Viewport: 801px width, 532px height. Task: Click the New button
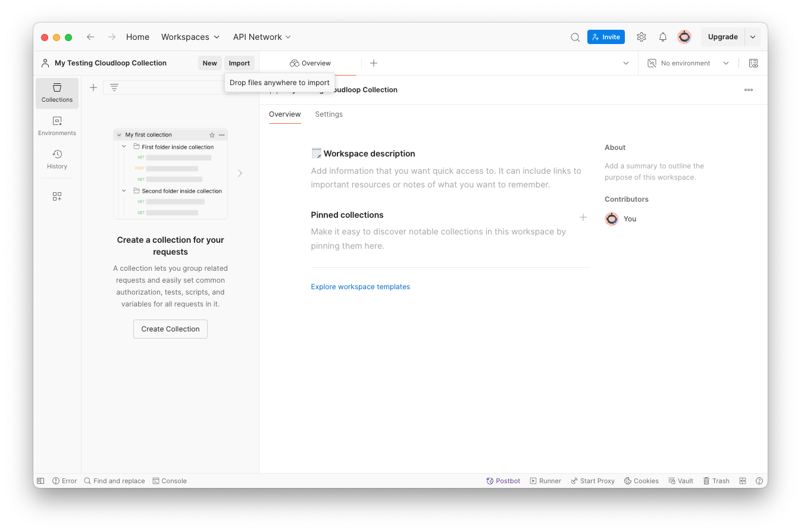tap(210, 63)
